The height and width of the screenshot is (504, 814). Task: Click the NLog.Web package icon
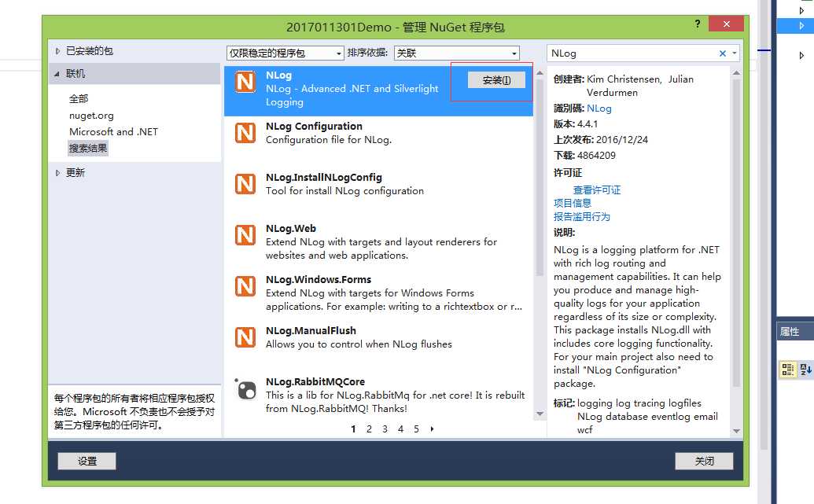[x=245, y=235]
